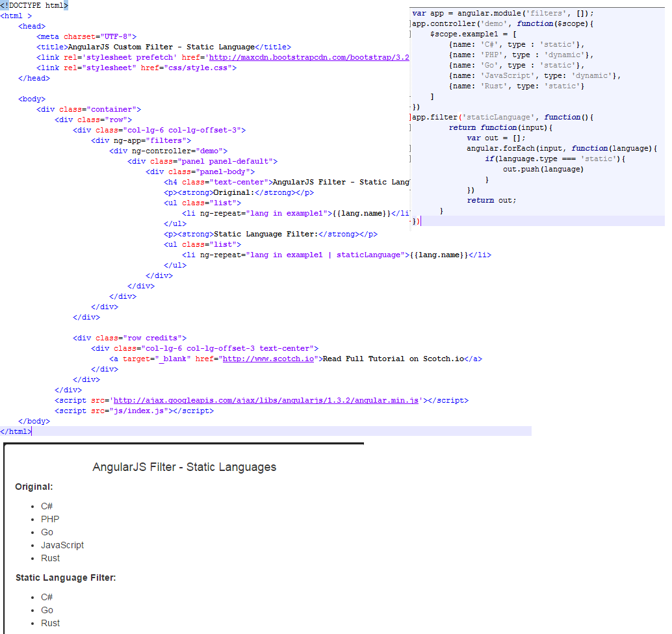The height and width of the screenshot is (634, 672).
Task: Click the div class="row" line
Action: coord(94,120)
